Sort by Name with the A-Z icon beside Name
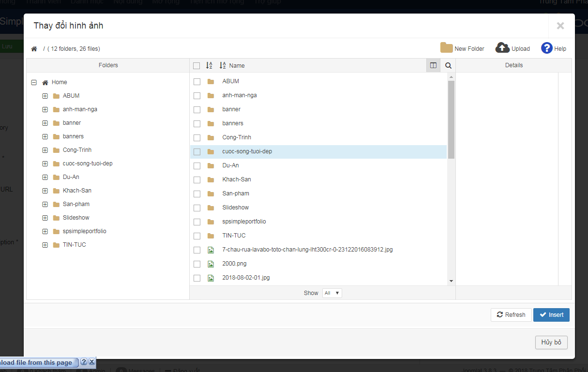 [x=223, y=65]
